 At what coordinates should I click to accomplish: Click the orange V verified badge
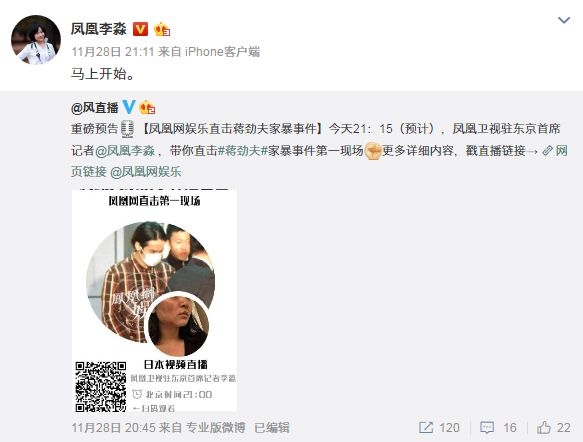pos(141,29)
